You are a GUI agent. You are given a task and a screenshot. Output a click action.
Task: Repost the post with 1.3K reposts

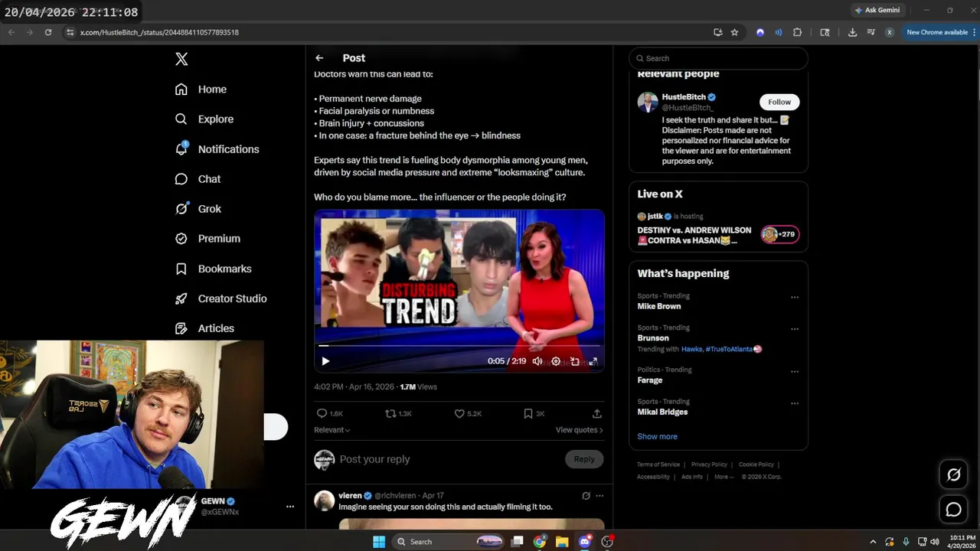(x=398, y=413)
